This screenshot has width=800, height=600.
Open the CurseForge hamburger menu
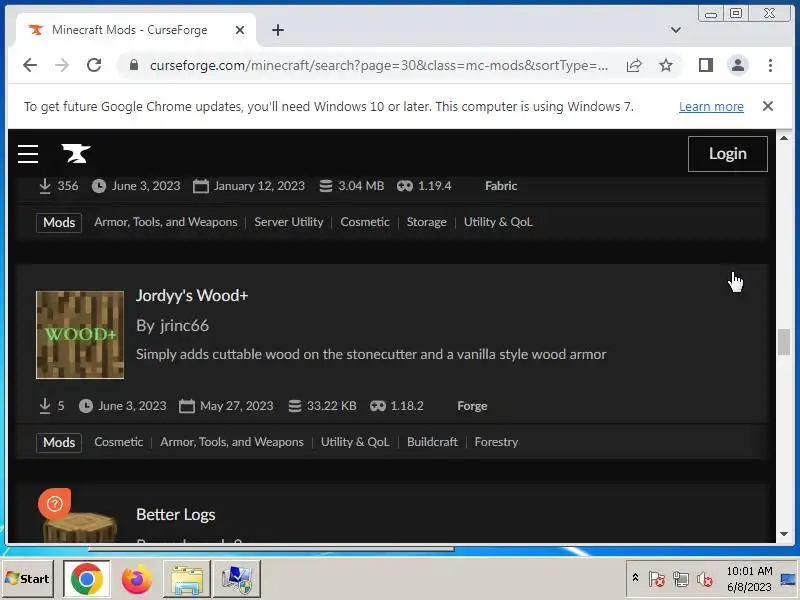click(28, 154)
